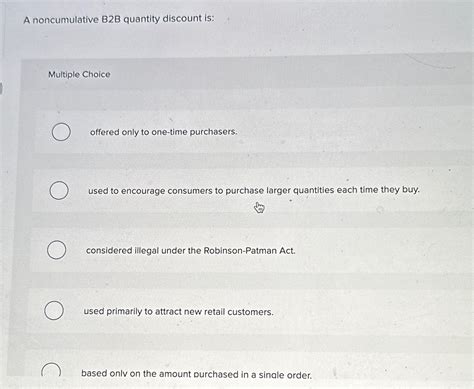The height and width of the screenshot is (389, 474).
Task: Click the question text about noncumulative B2B discount
Action: [119, 19]
